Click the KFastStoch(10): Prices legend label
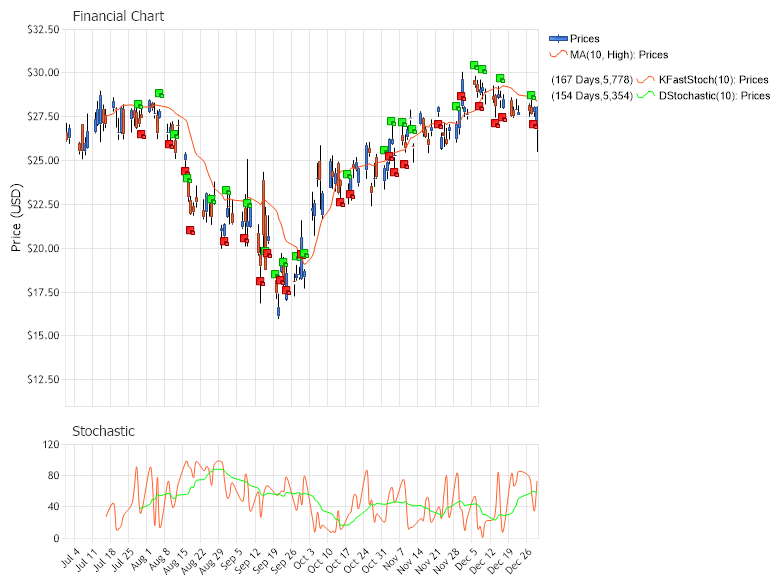779x584 pixels. tap(714, 80)
